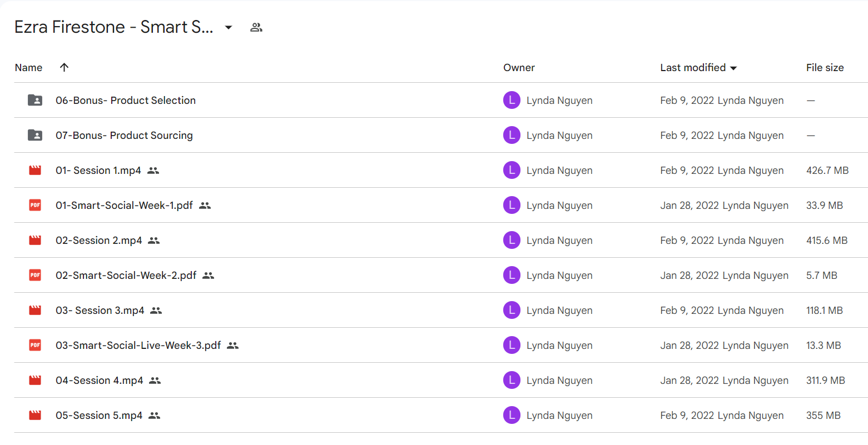Click the PDF icon for 01-Smart-Social-Week-1.pdf

[35, 205]
